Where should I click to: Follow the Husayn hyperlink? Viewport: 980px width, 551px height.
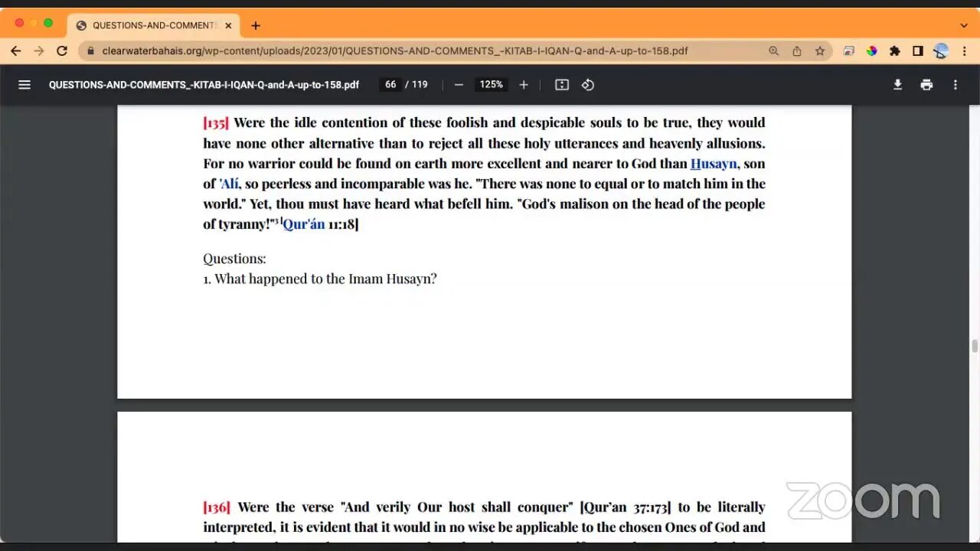tap(714, 164)
